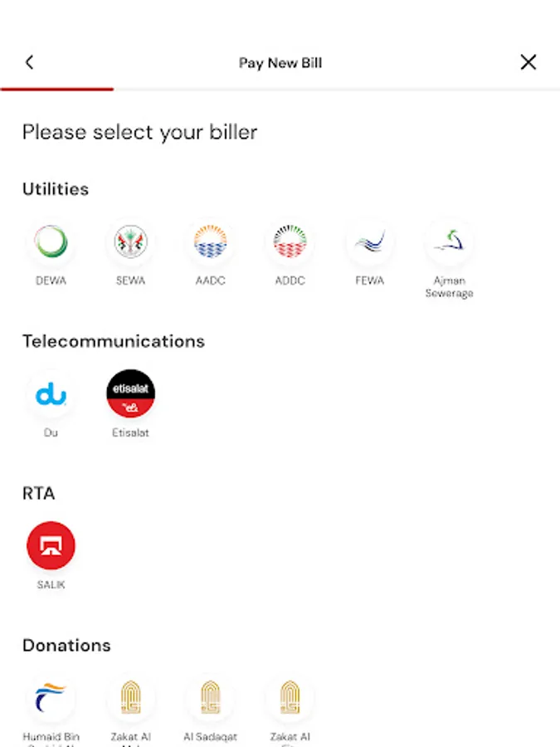
Task: Select the DEWA utility biller
Action: 51,243
